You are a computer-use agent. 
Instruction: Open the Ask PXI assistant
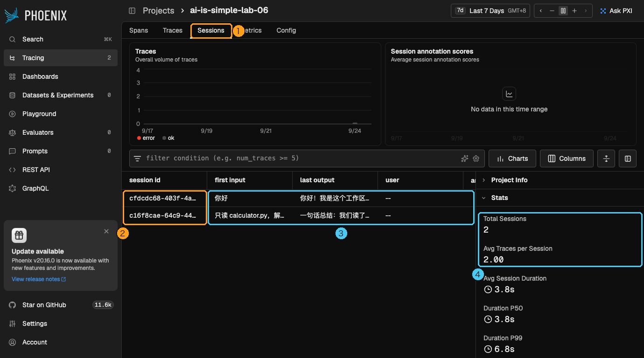616,11
